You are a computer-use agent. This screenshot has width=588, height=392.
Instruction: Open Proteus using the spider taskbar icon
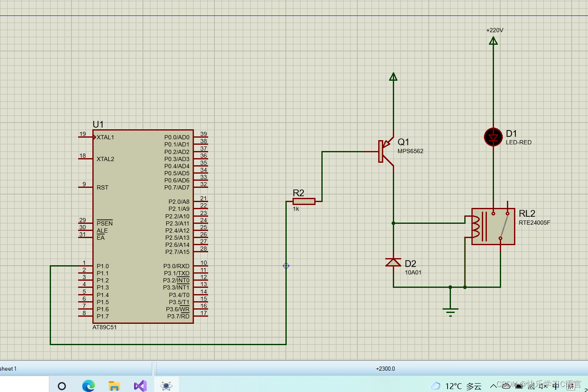[x=166, y=385]
